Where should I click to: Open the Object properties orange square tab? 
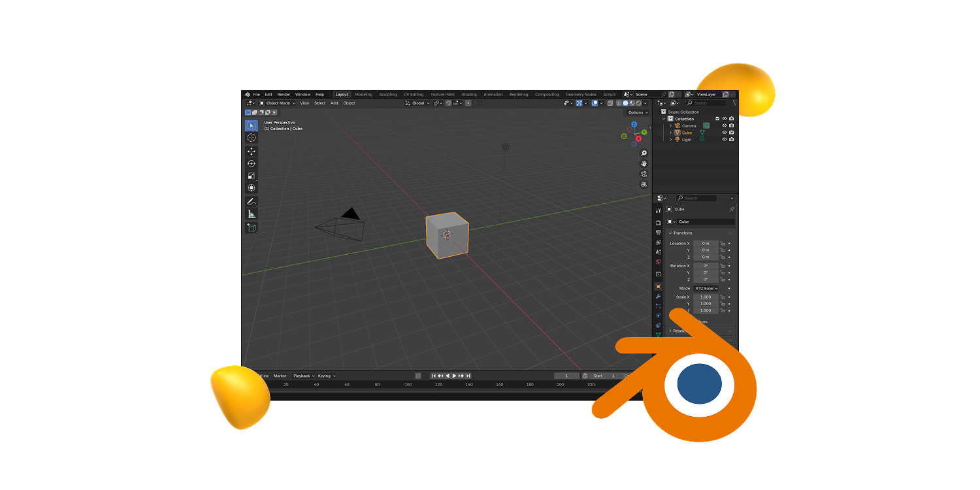tap(658, 287)
